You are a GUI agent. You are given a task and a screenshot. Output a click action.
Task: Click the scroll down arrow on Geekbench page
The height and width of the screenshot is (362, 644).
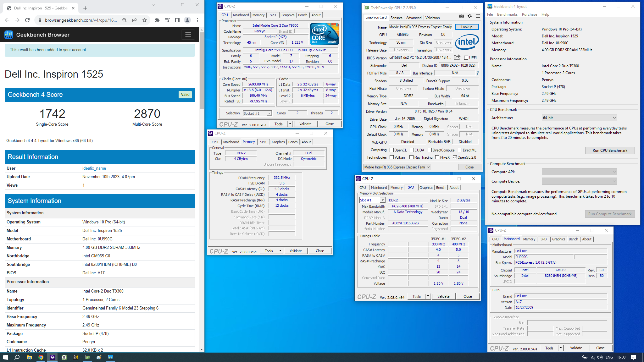point(202,349)
